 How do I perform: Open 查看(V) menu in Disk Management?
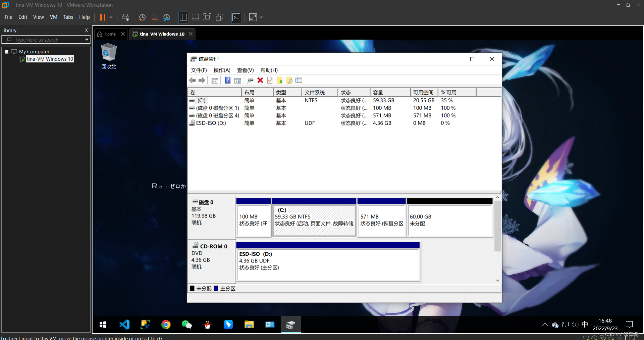coord(245,70)
